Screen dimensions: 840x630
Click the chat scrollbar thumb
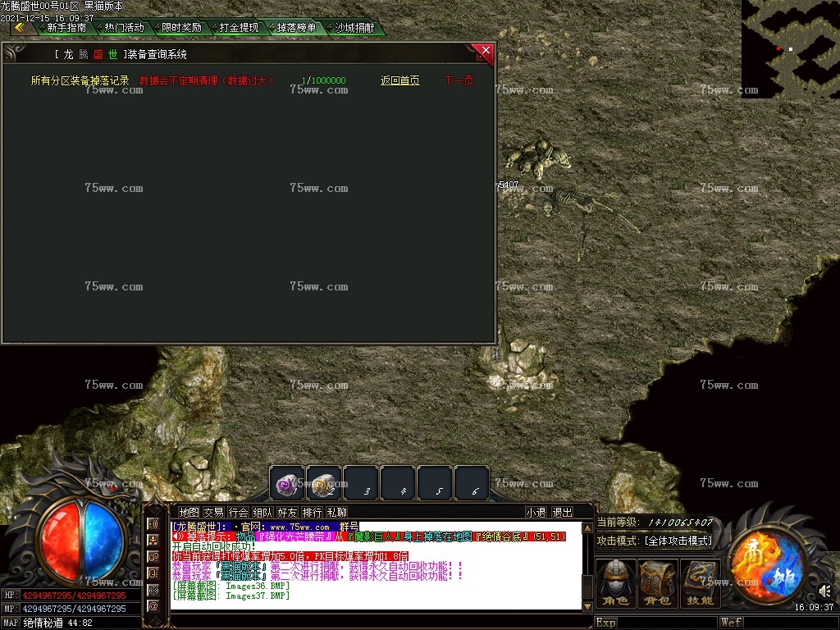pos(587,586)
